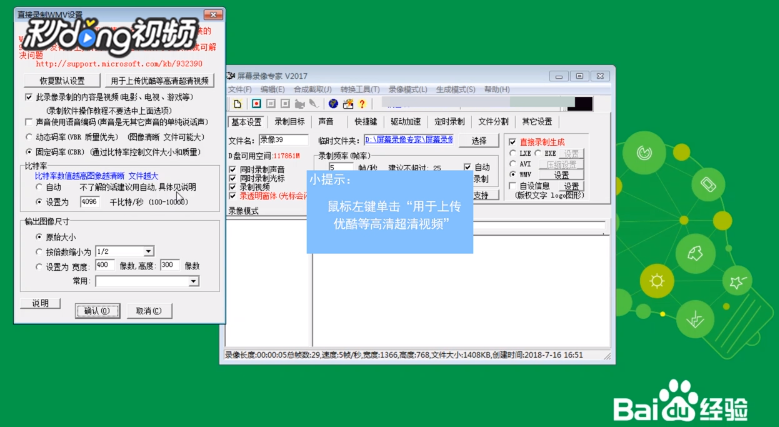Select the WMV output format radio
779x427 pixels.
point(513,174)
